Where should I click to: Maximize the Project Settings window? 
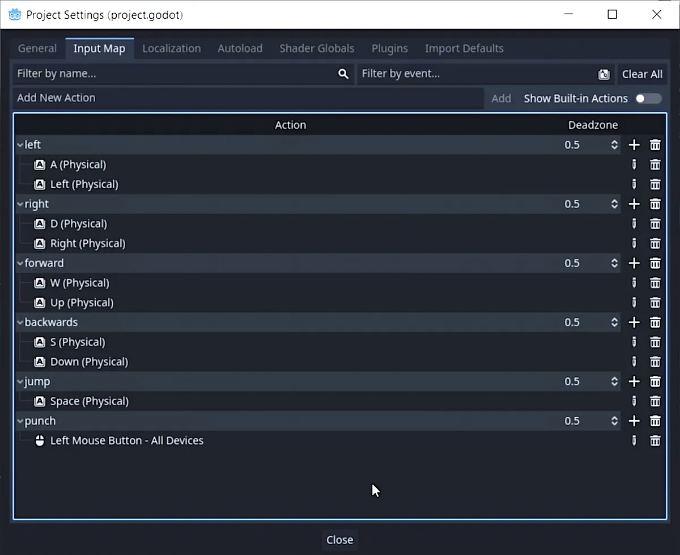pyautogui.click(x=612, y=15)
